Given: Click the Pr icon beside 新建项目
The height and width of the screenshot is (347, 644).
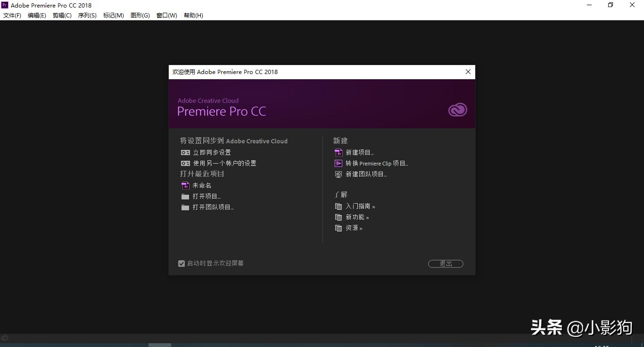Looking at the screenshot, I should click(x=338, y=152).
